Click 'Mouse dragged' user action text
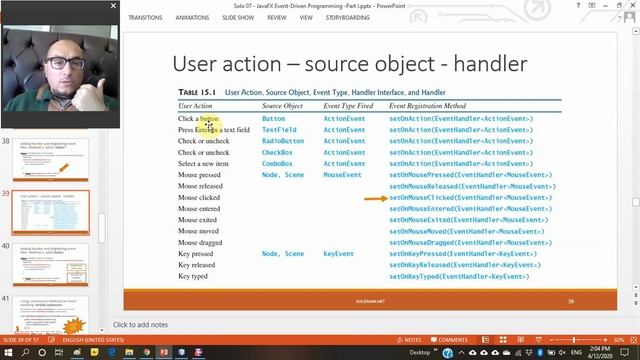The height and width of the screenshot is (360, 640). (200, 242)
